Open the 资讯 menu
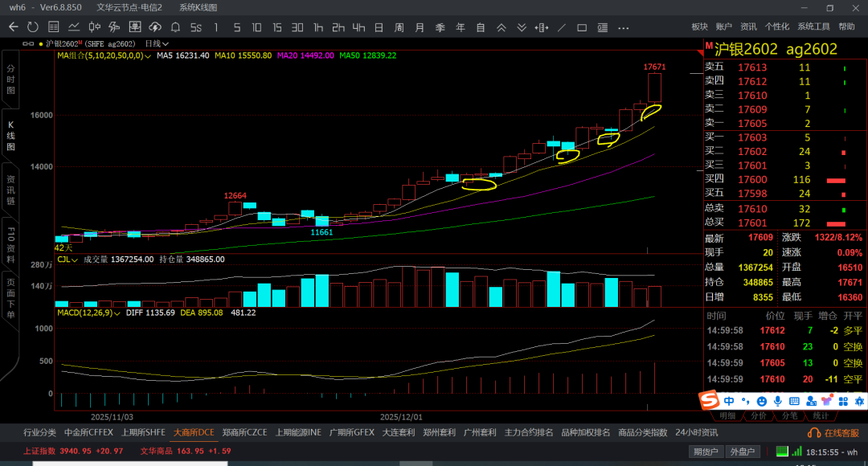 click(x=748, y=27)
